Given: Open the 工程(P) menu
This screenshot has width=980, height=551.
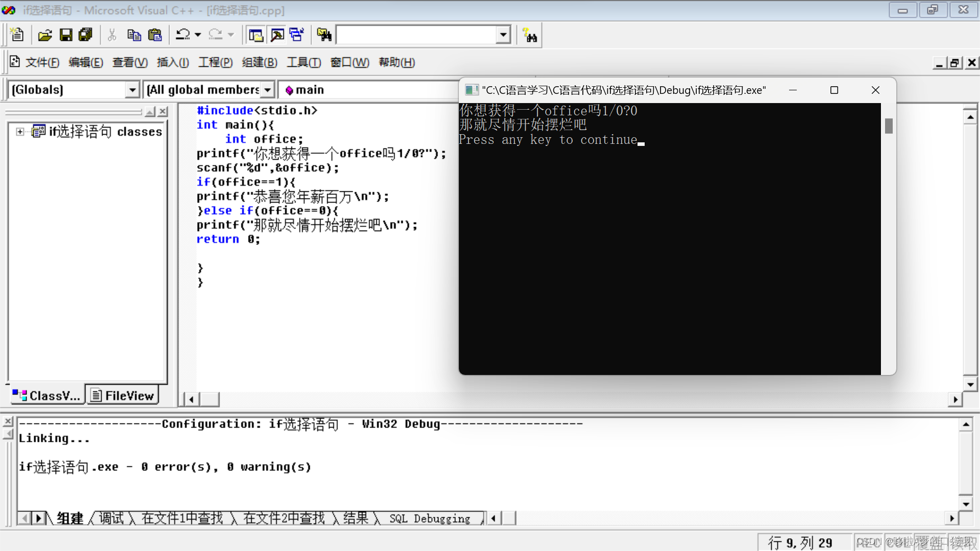Looking at the screenshot, I should pyautogui.click(x=215, y=62).
